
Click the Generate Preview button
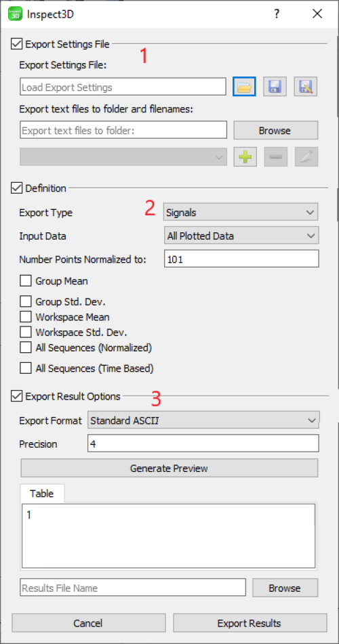(169, 468)
